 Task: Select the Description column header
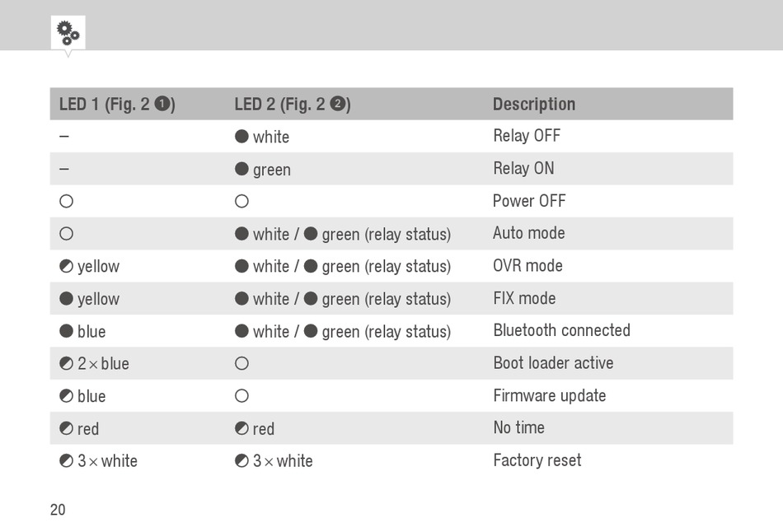click(534, 104)
